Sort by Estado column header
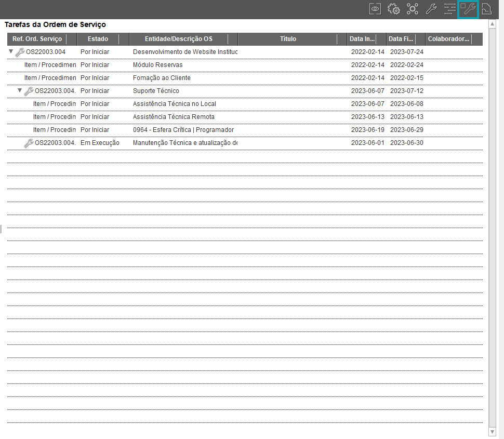 98,39
